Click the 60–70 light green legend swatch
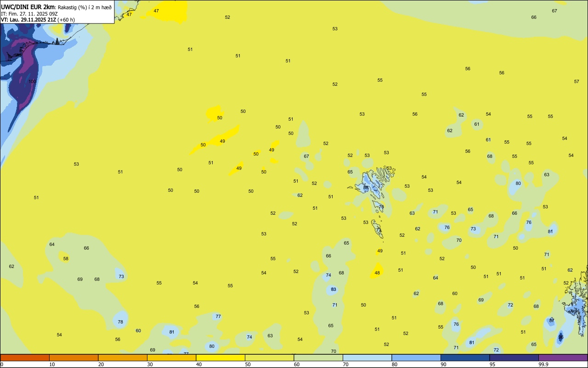Viewport: 588px width, 368px height. (318, 357)
